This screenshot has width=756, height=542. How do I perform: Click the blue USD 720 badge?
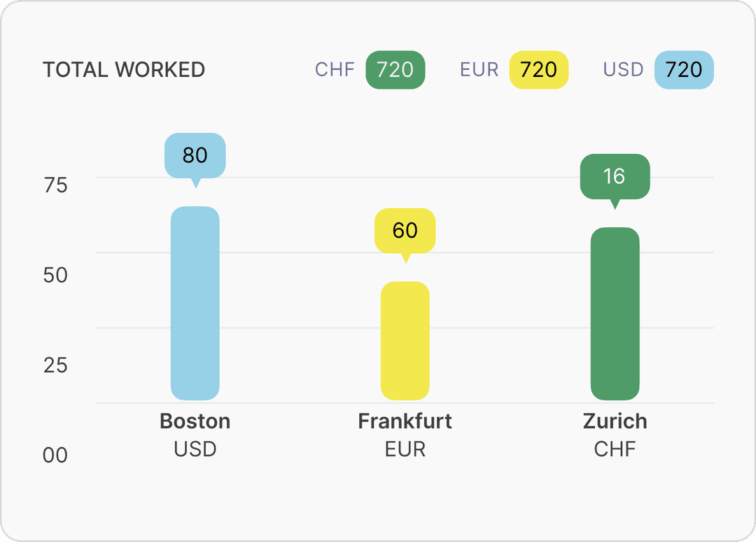click(683, 70)
